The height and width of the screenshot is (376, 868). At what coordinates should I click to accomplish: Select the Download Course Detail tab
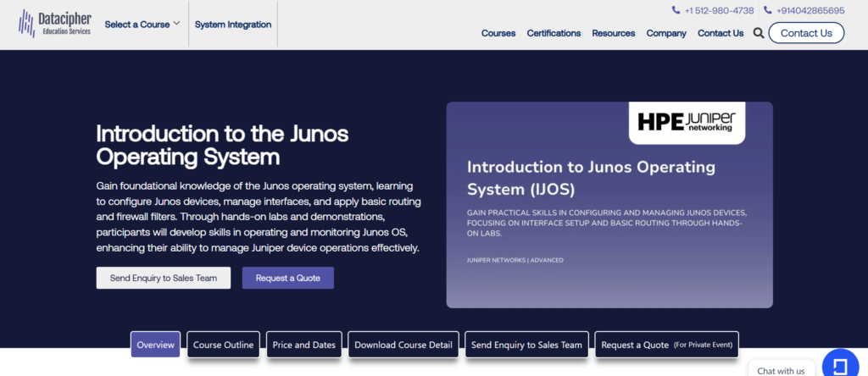point(403,345)
